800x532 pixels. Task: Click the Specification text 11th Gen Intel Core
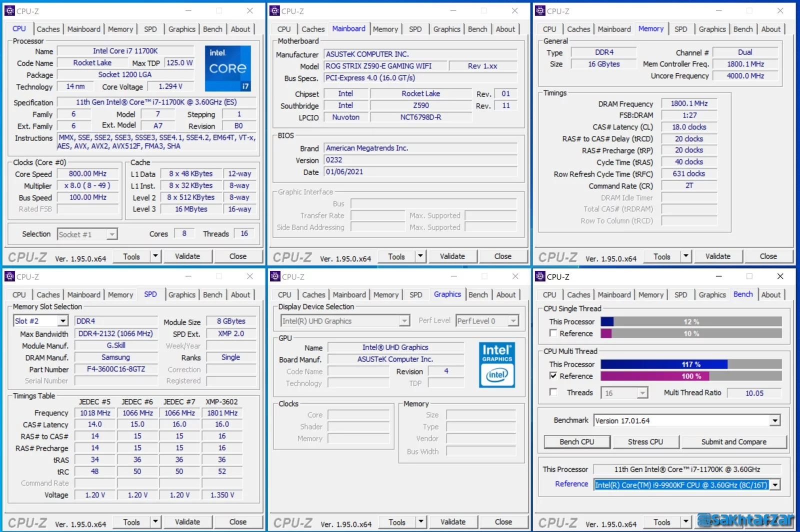(x=156, y=102)
